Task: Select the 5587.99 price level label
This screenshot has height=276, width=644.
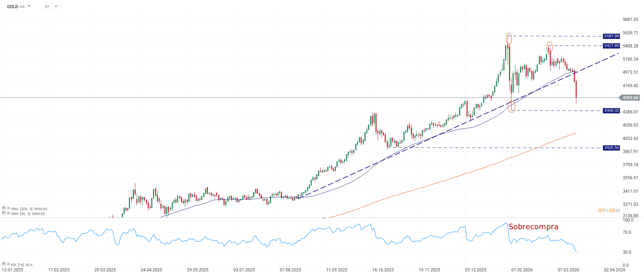Action: click(x=611, y=36)
